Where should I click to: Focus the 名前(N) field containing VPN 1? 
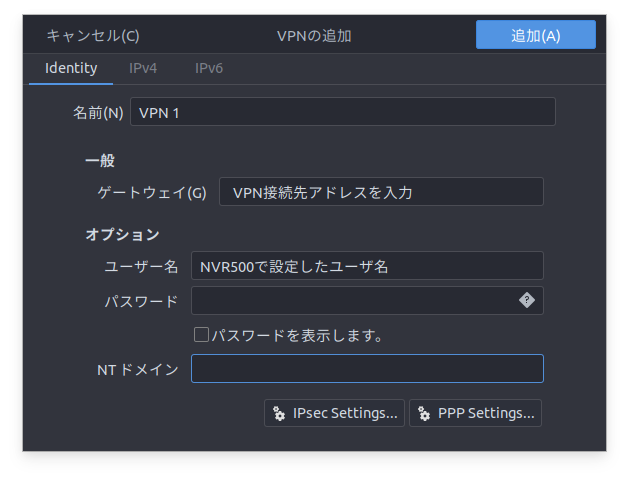(343, 112)
